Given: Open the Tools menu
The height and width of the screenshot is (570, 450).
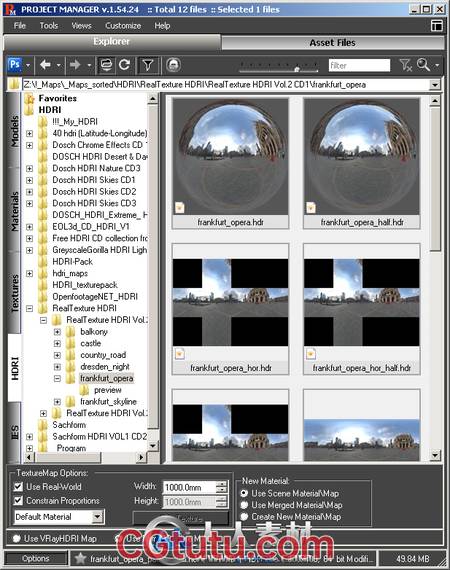Looking at the screenshot, I should point(49,25).
